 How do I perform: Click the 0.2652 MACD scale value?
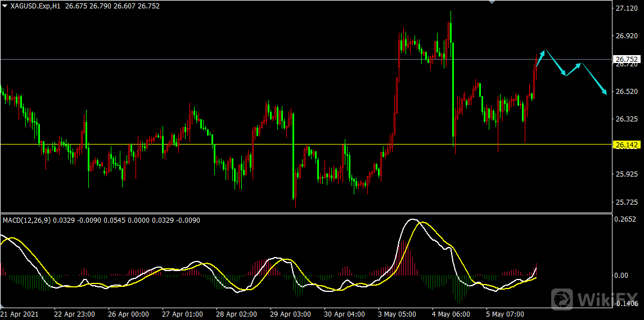626,219
